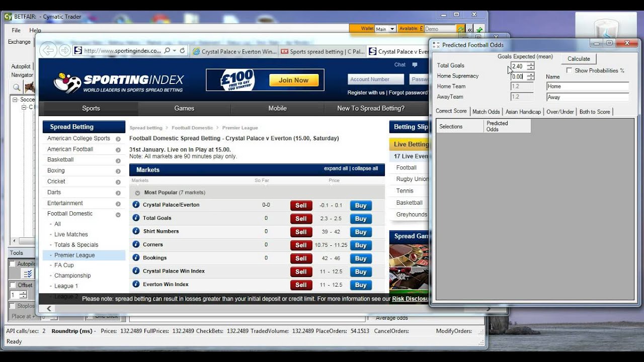The height and width of the screenshot is (362, 644).
Task: Click info icon beside Crystal Palace/Everton
Action: 136,205
